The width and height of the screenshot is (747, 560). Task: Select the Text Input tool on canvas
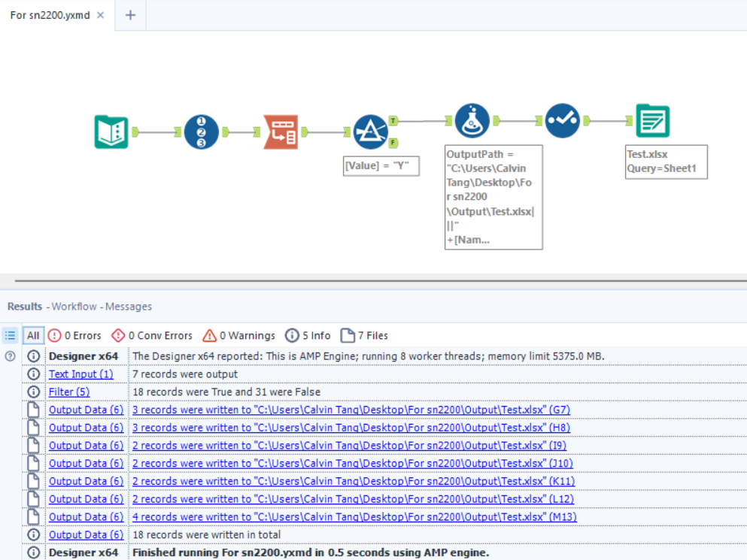(111, 132)
